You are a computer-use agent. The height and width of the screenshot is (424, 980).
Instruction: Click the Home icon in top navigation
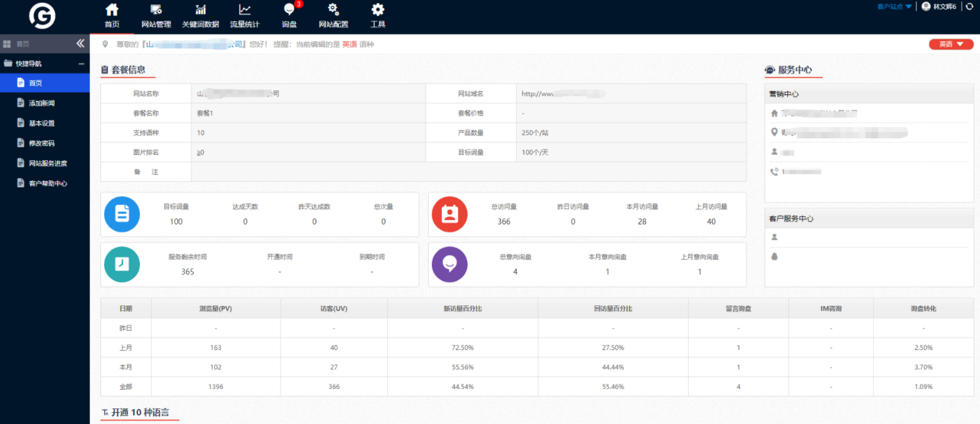click(x=112, y=11)
